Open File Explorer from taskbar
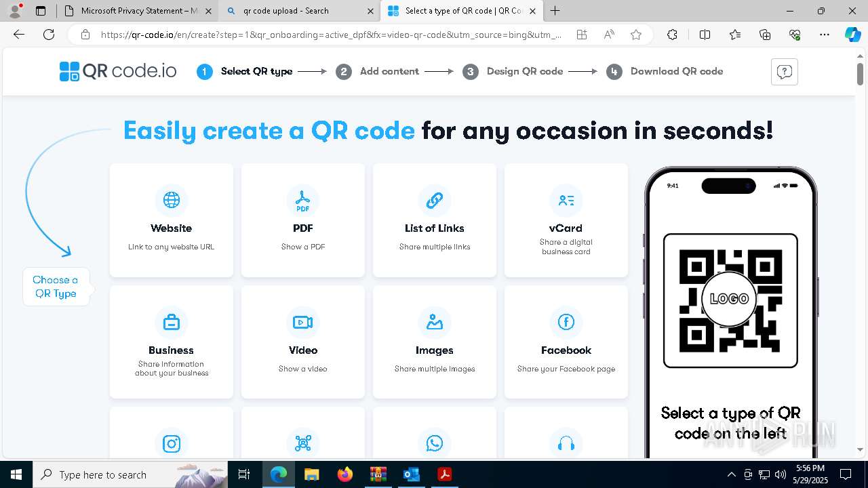 (x=311, y=474)
